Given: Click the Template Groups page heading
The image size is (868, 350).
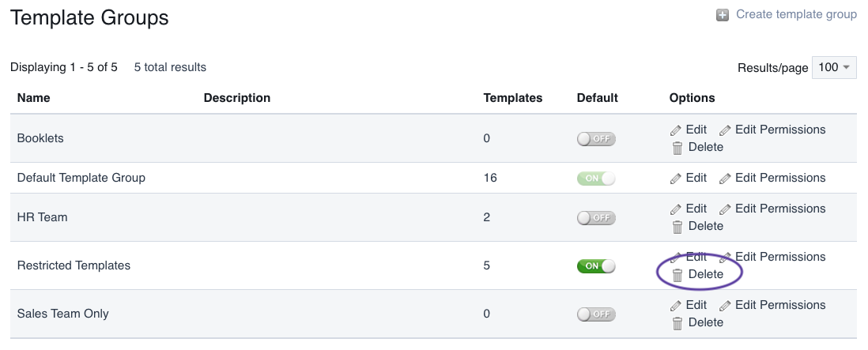Looking at the screenshot, I should click(x=89, y=17).
